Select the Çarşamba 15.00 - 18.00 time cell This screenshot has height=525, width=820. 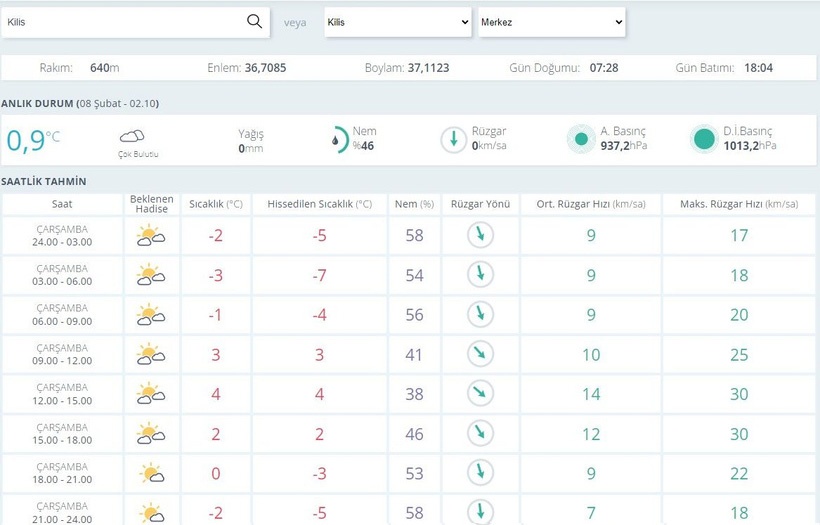[x=63, y=433]
